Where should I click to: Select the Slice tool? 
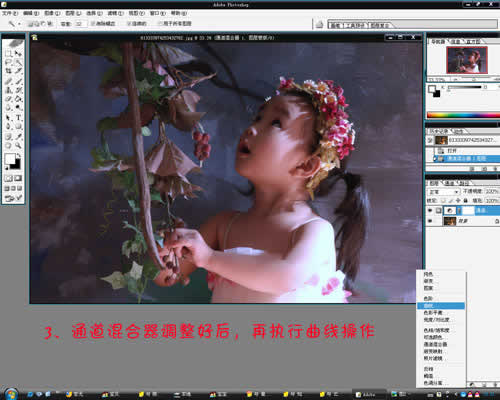click(x=18, y=71)
